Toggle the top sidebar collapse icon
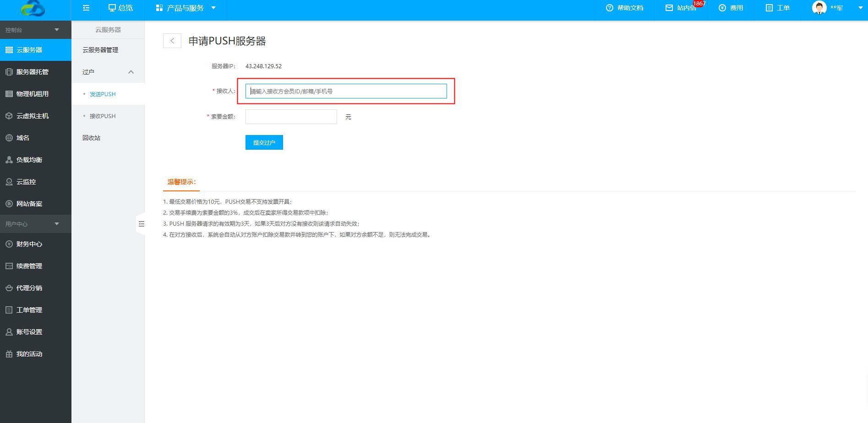 point(86,8)
